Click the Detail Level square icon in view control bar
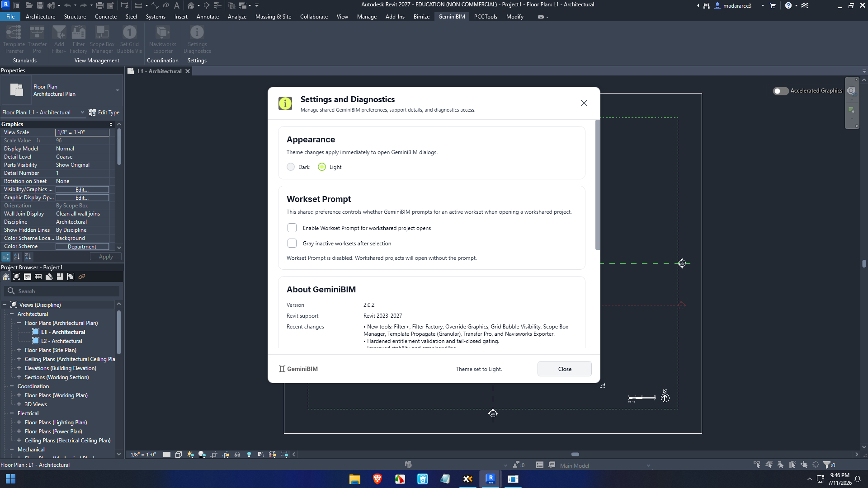 tap(167, 455)
